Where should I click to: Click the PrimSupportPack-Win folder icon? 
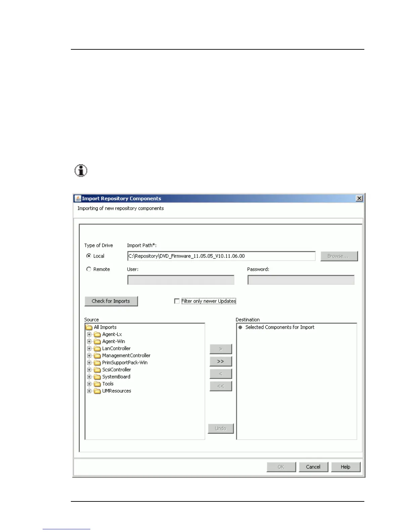(97, 363)
